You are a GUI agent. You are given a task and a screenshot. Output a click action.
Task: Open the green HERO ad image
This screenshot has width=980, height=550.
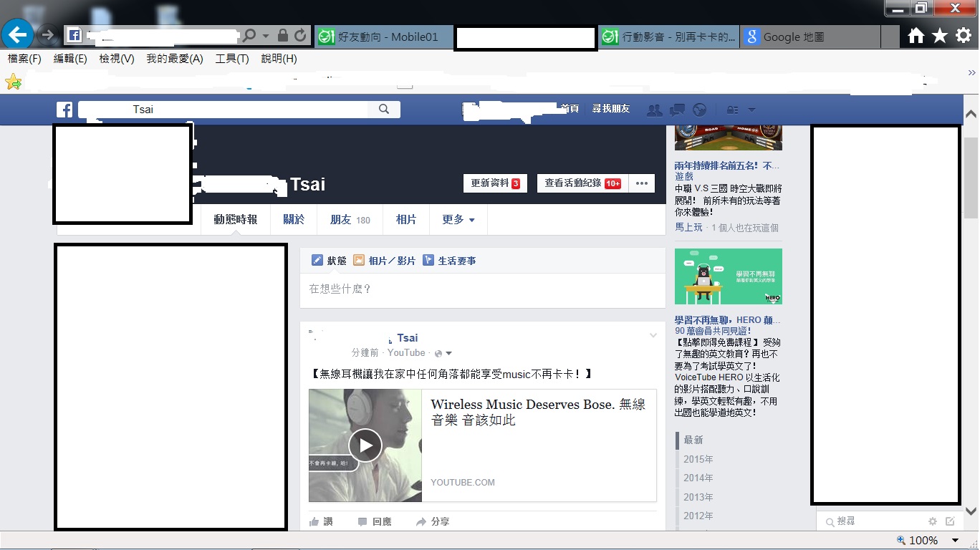(x=729, y=276)
